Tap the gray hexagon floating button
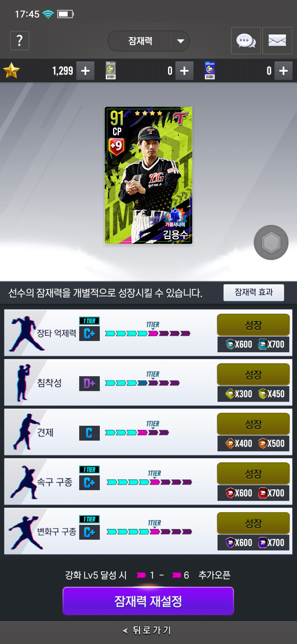The image size is (297, 644). click(x=271, y=242)
